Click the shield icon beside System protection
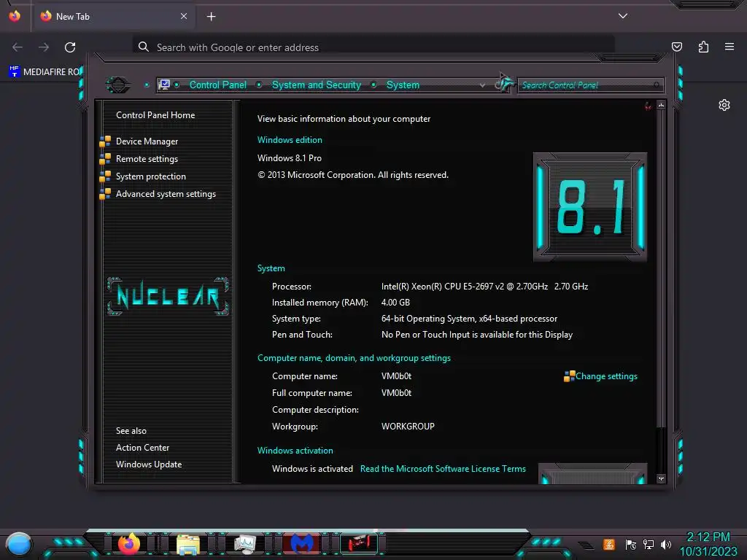 pyautogui.click(x=105, y=176)
